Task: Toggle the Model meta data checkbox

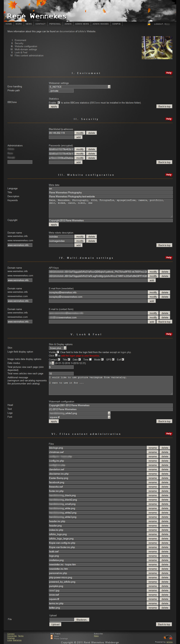Action: (x=102, y=360)
